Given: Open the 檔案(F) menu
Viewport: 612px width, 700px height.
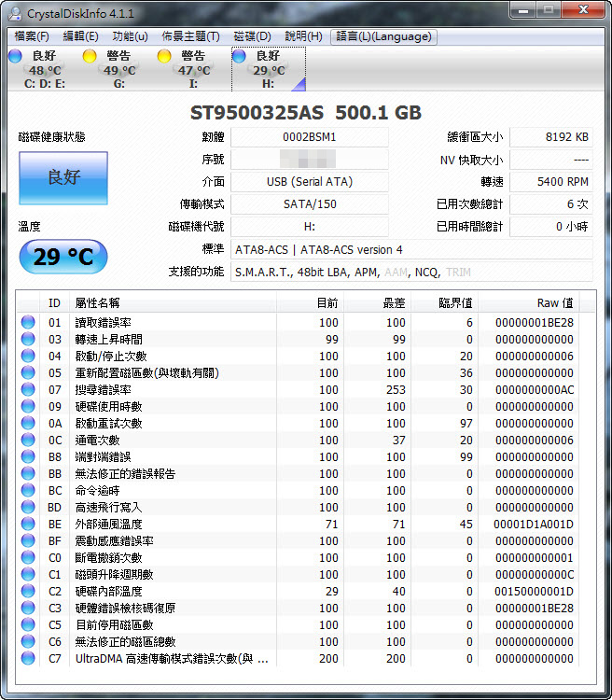Looking at the screenshot, I should pos(31,36).
